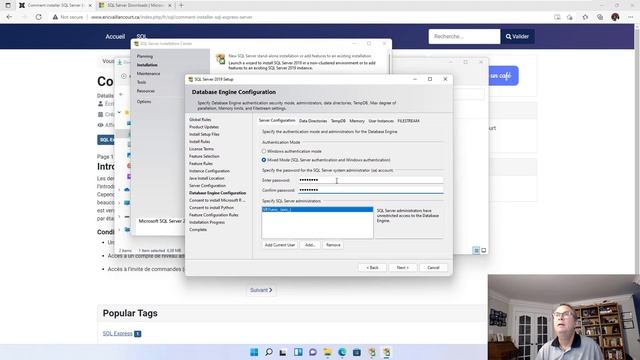This screenshot has width=640, height=360.
Task: Select Maintenance in SQL Server Installation Center
Action: 148,73
